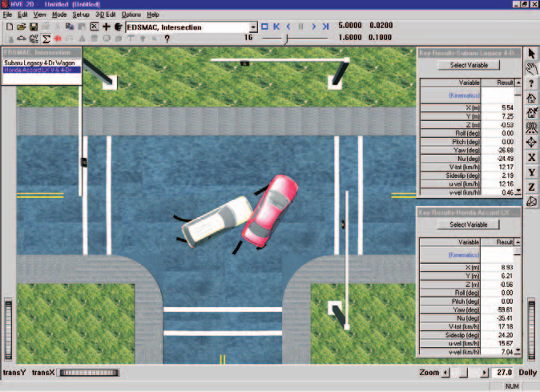Open the 3-D Edit menu
Viewport: 540px width, 392px height.
[x=106, y=14]
